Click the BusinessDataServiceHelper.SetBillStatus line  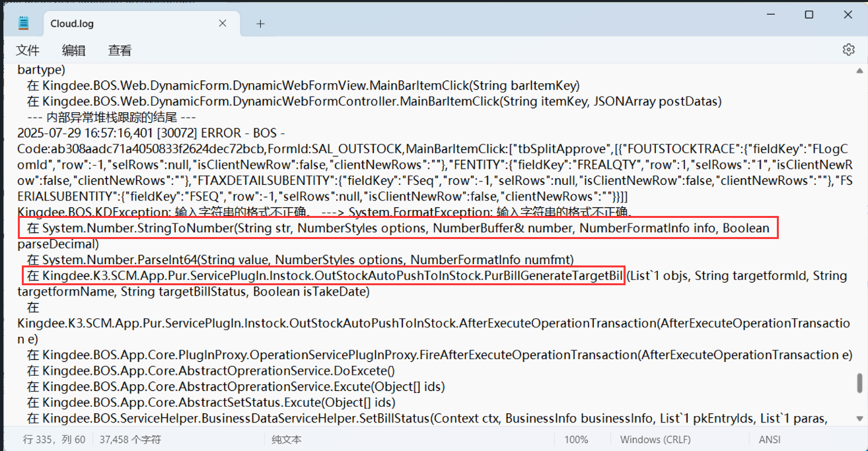427,418
